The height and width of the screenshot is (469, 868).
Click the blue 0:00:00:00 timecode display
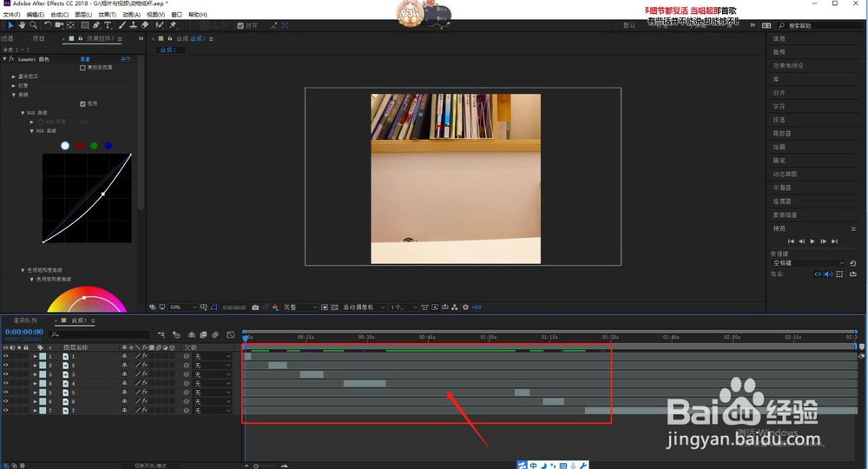[x=23, y=333]
